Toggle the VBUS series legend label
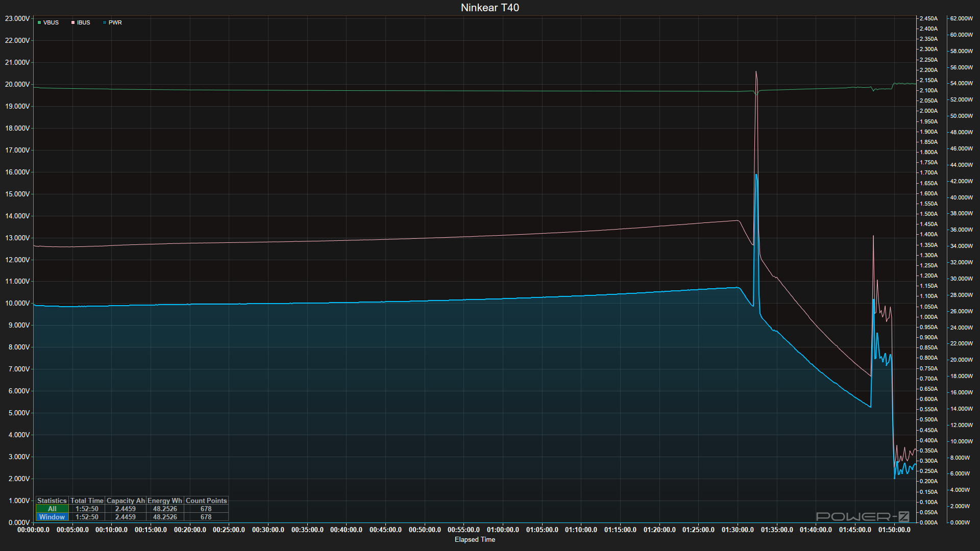The height and width of the screenshot is (551, 980). 51,22
